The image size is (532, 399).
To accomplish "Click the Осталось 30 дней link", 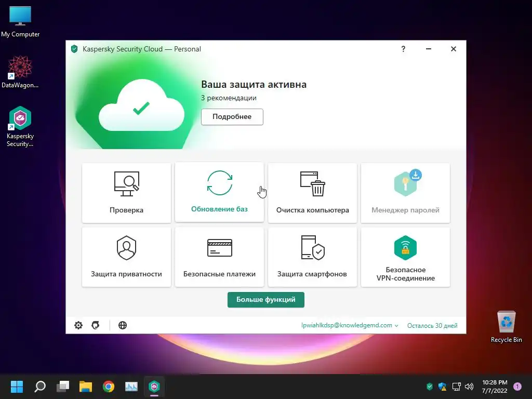I will (x=432, y=325).
